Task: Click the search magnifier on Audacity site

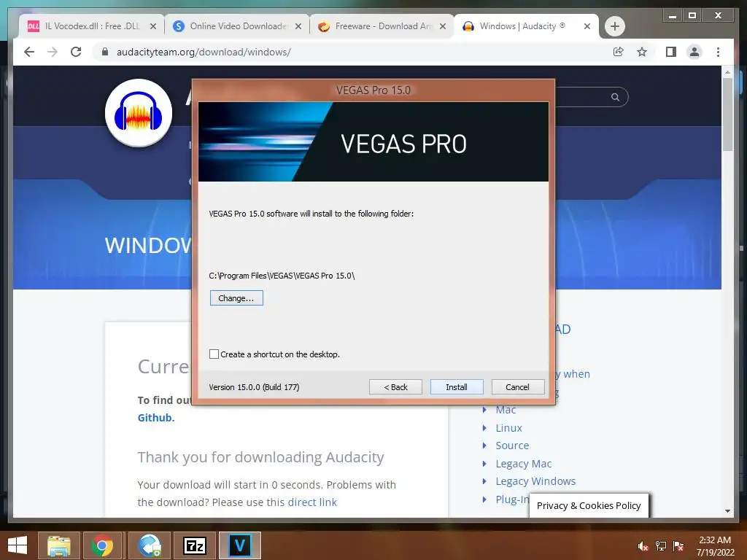Action: (x=616, y=97)
